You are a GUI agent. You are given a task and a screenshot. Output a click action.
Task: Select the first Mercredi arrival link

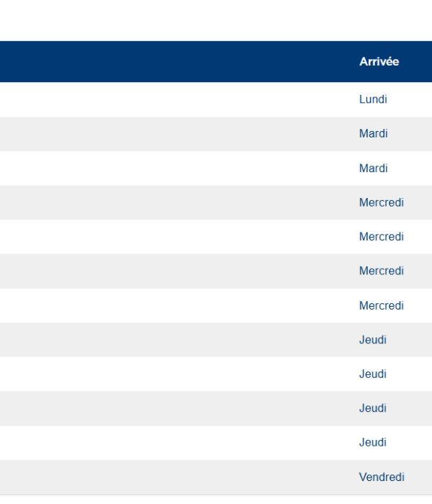click(x=381, y=202)
